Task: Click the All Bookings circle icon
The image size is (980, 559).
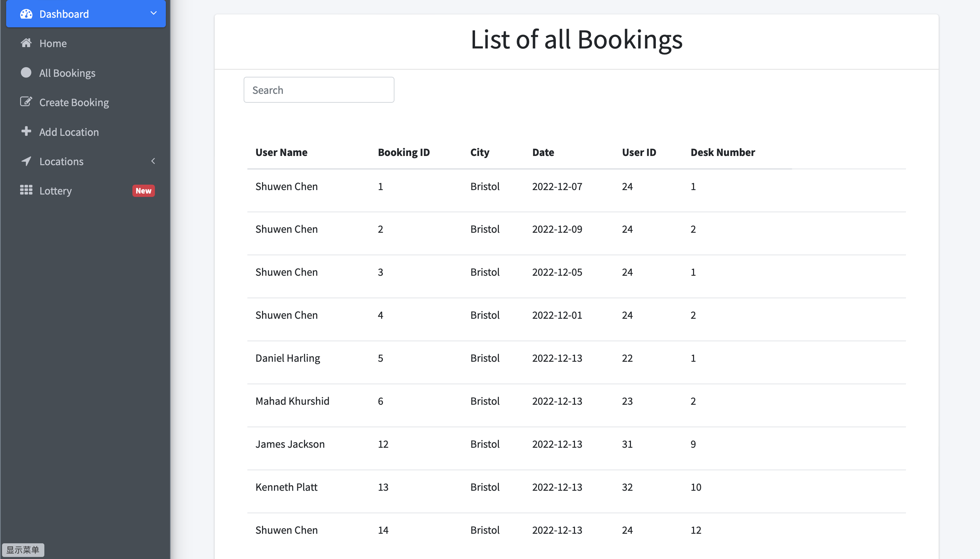Action: [x=25, y=73]
